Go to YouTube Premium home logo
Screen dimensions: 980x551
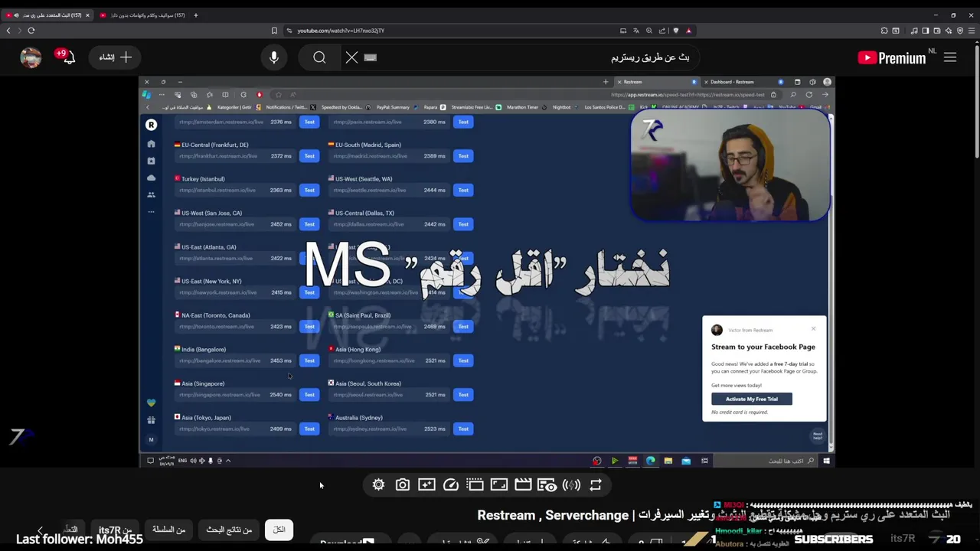tap(892, 57)
